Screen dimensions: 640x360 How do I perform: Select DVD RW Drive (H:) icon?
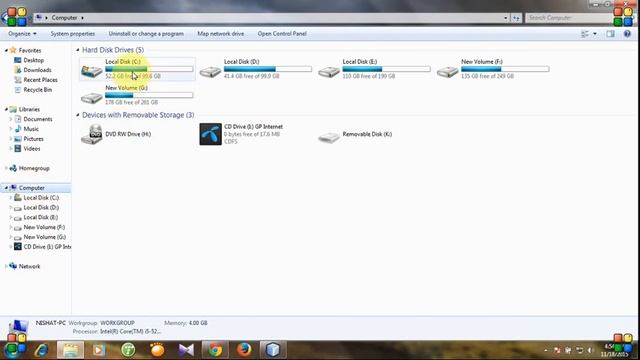91,134
